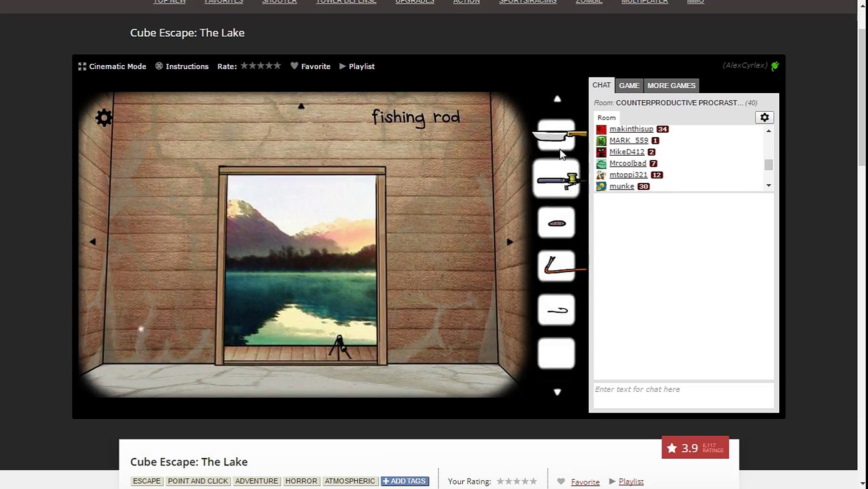Focus the chat text input field

[683, 395]
